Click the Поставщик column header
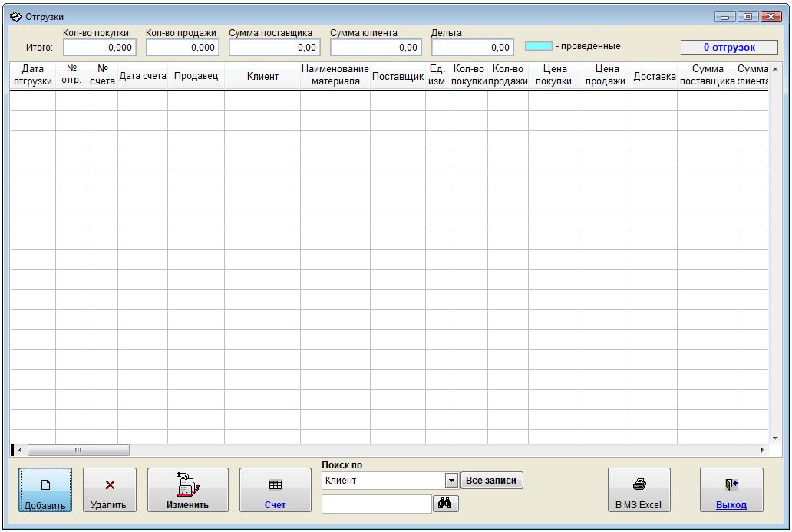The height and width of the screenshot is (532, 792). tap(398, 76)
